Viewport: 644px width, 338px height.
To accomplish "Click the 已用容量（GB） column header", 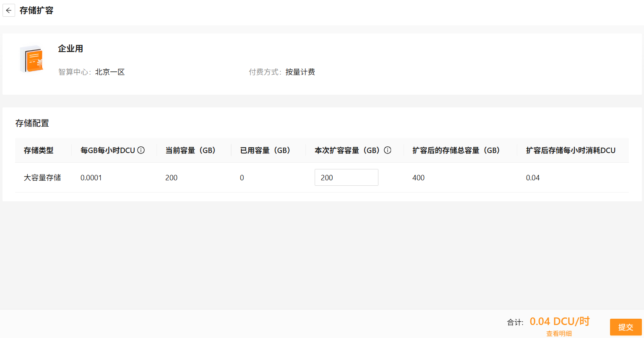I will pyautogui.click(x=266, y=151).
